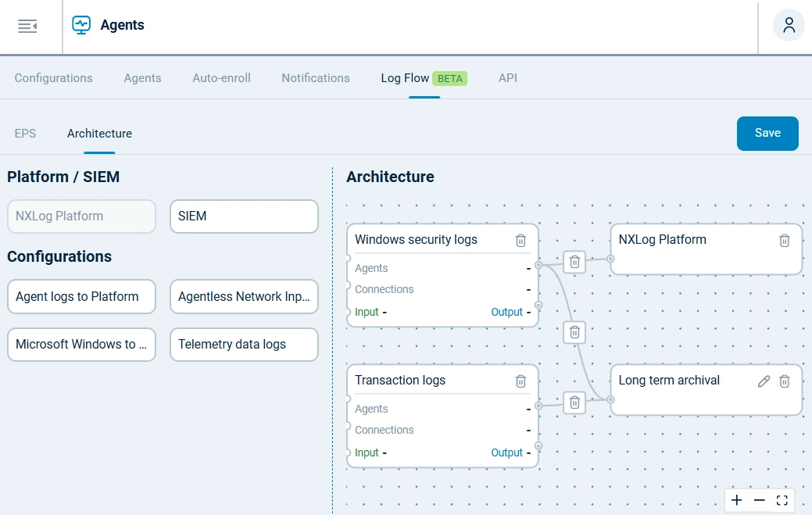Open the API tab
This screenshot has height=515, width=812.
pyautogui.click(x=507, y=78)
